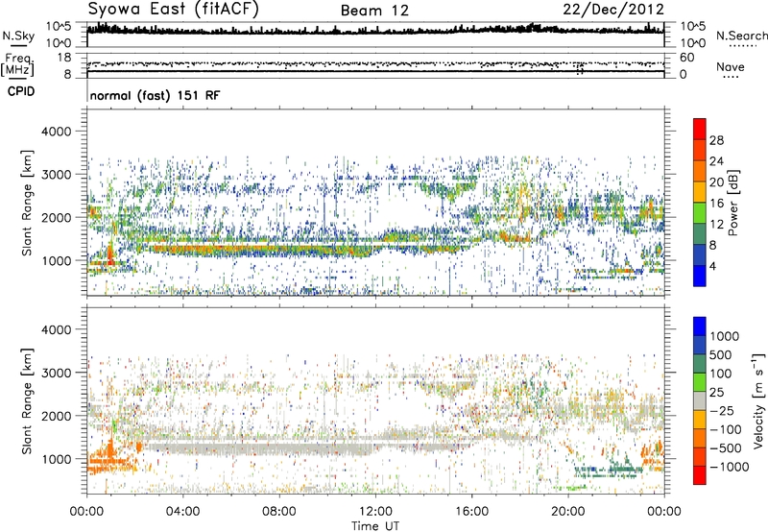Click the 04:00 time tick label
The image size is (768, 532).
point(182,512)
